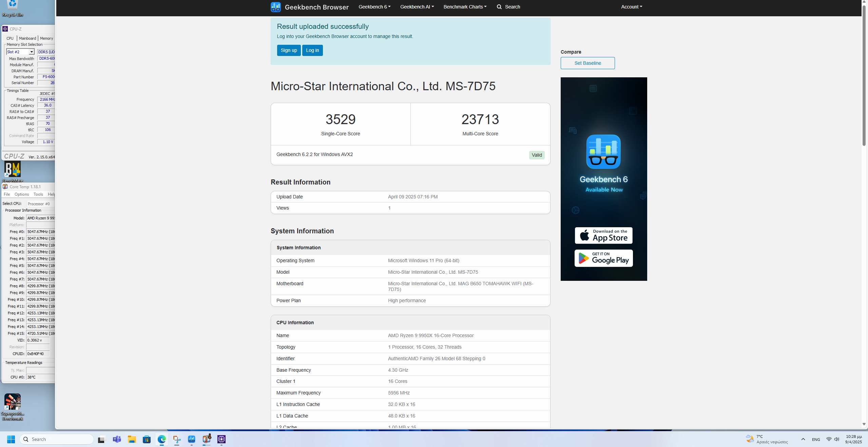Click the CPU #0 temperature 38°C
868x447 pixels.
[x=41, y=377]
